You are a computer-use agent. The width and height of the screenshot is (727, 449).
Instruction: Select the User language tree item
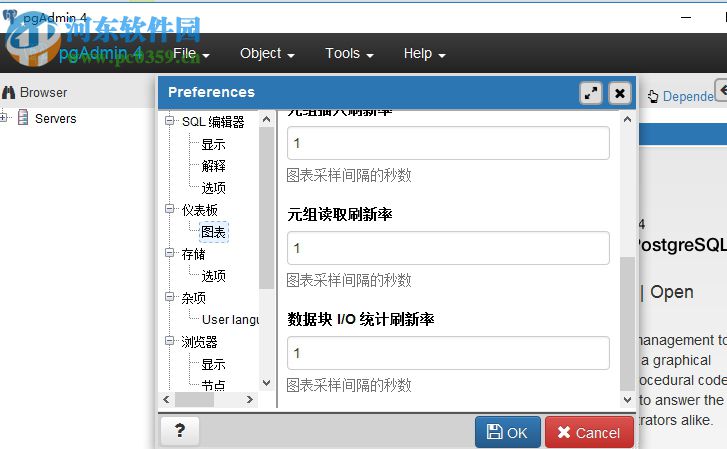pyautogui.click(x=230, y=320)
